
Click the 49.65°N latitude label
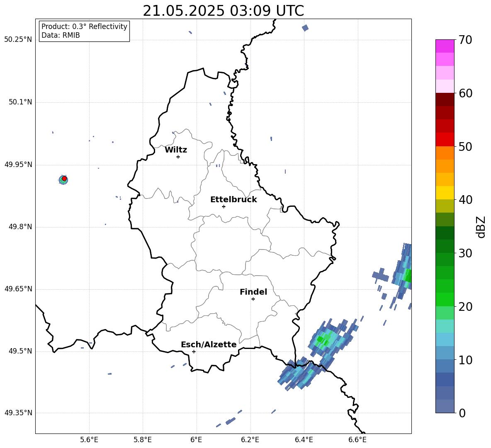[x=18, y=289]
